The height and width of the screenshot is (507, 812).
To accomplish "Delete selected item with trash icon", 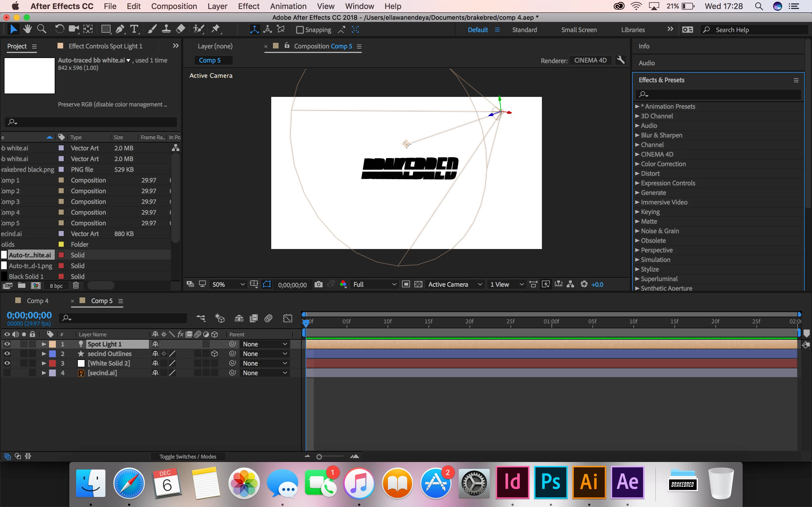I will (x=76, y=285).
